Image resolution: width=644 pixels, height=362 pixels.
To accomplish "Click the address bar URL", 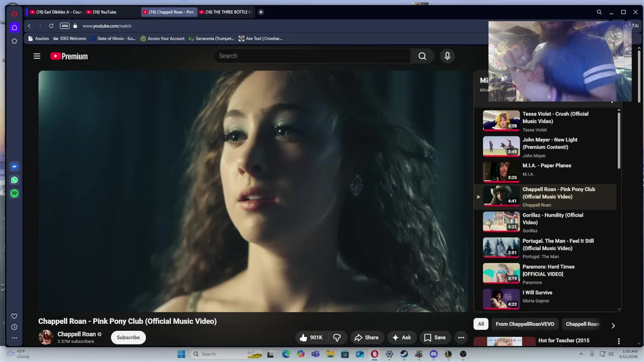I will click(107, 26).
